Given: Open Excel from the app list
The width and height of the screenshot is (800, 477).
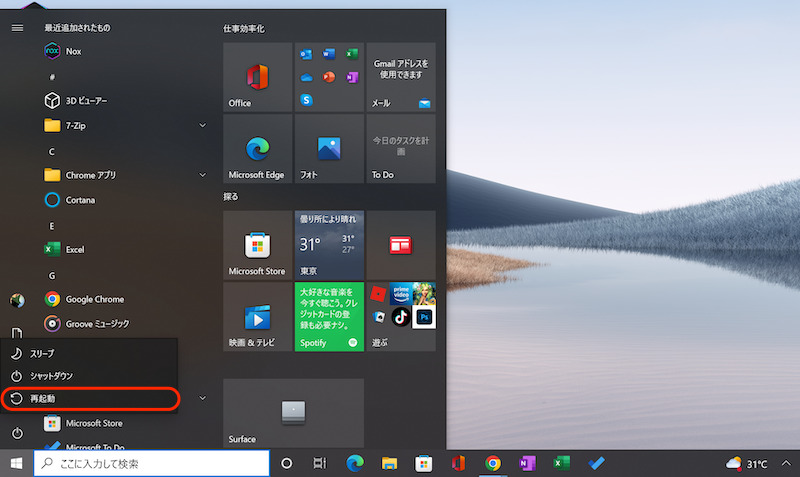Looking at the screenshot, I should [x=75, y=249].
